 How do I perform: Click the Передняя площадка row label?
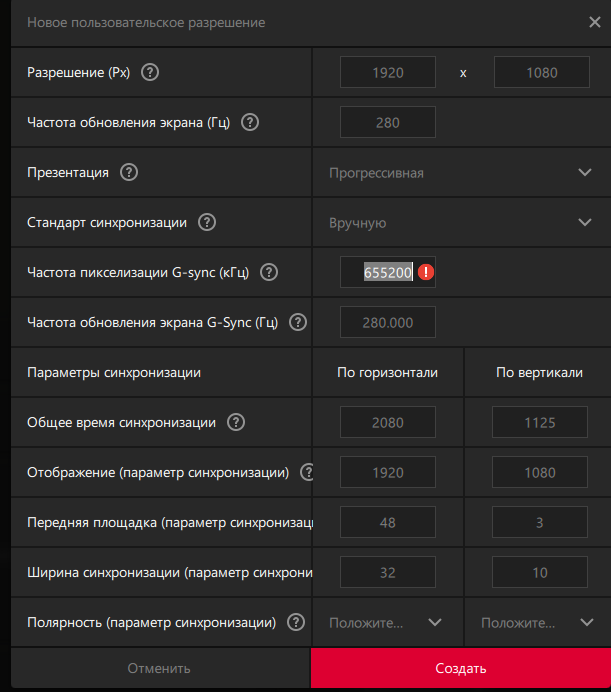[170, 523]
